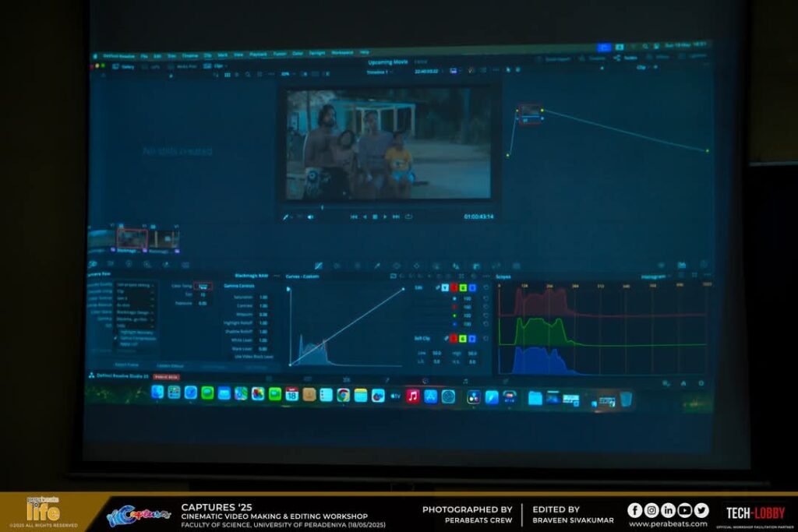Click the Saturation value in Gamma Controls
The image size is (798, 532).
point(263,297)
